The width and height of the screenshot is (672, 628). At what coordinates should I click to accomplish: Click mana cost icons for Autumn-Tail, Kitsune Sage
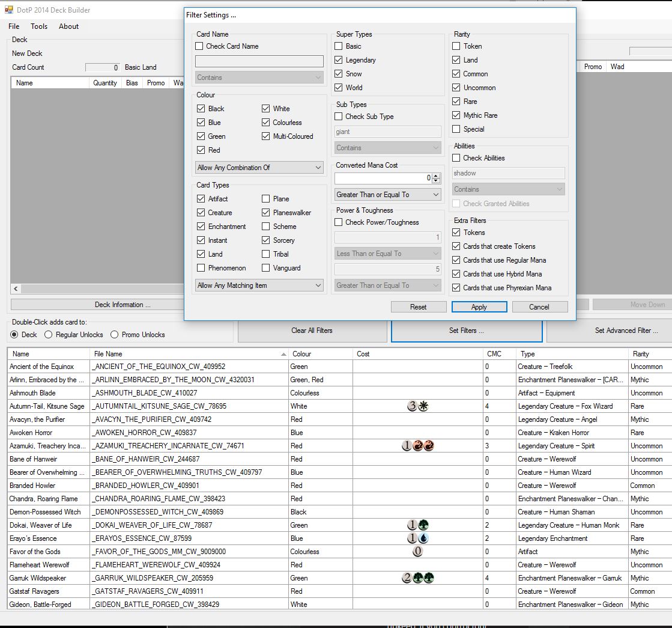click(418, 406)
